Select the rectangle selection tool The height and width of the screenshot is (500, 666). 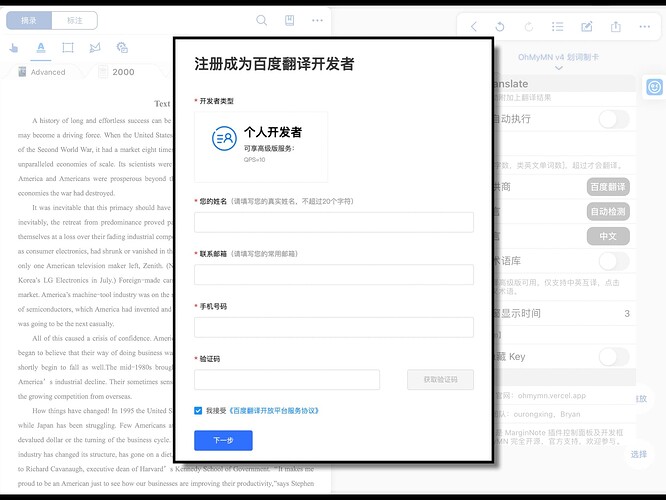pos(68,48)
